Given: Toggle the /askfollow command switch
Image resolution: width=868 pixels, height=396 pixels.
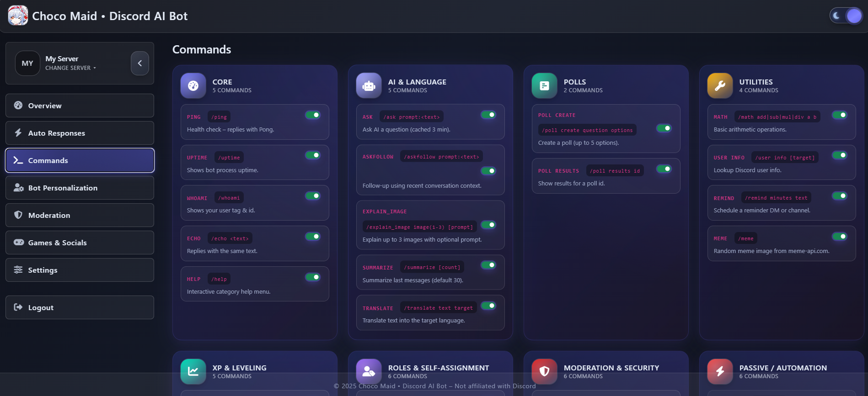Looking at the screenshot, I should 488,171.
